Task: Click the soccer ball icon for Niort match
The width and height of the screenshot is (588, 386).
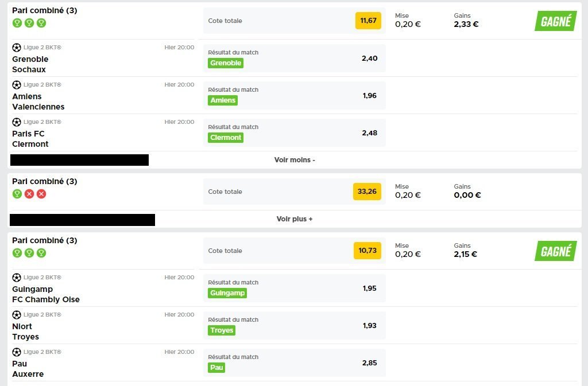Action: pyautogui.click(x=17, y=315)
